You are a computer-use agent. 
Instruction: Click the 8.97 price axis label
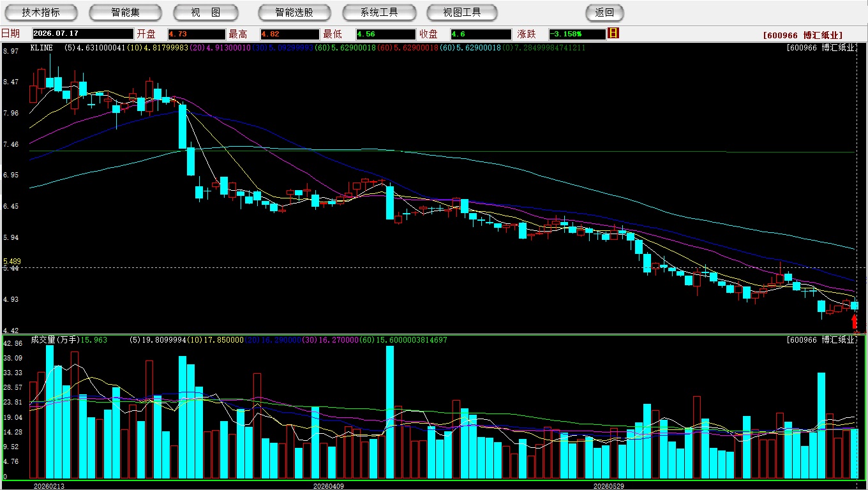click(10, 51)
